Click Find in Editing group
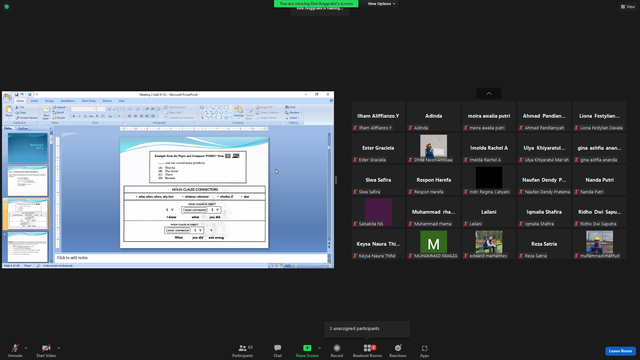640x360 pixels. click(290, 107)
